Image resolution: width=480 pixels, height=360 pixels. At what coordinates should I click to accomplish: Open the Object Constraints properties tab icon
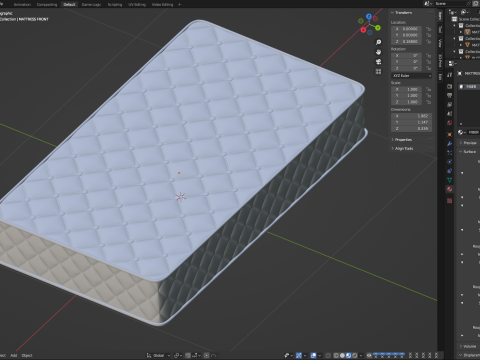coord(450,171)
